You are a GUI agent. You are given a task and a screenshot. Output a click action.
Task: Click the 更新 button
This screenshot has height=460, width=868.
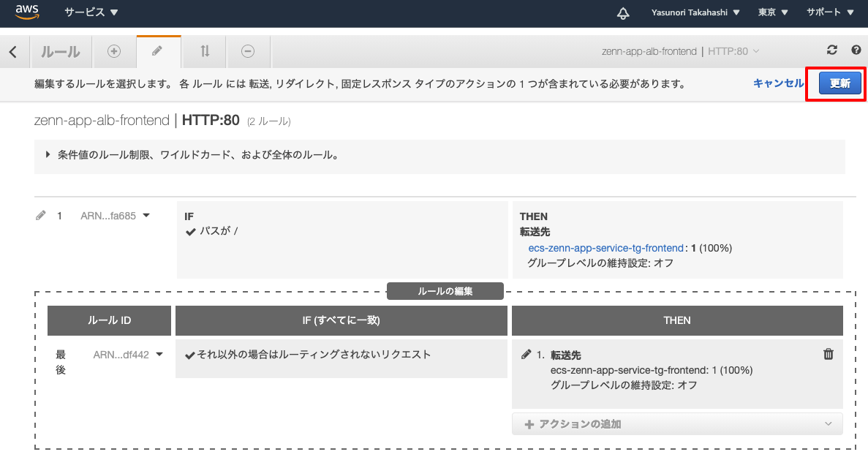(839, 83)
